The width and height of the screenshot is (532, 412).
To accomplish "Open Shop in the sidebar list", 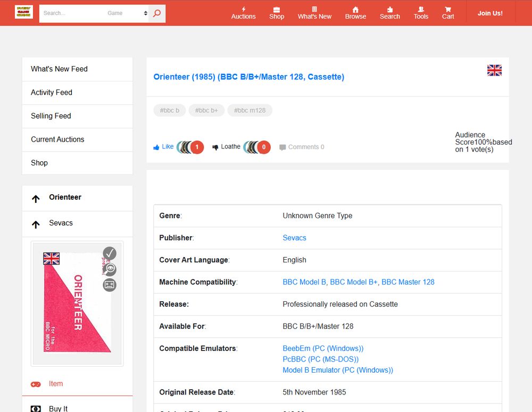I will pos(77,162).
